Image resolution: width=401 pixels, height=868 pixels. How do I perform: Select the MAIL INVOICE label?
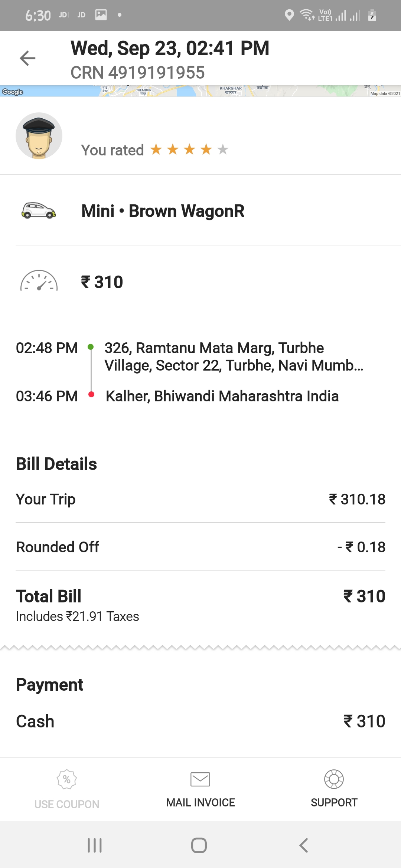coord(200,802)
